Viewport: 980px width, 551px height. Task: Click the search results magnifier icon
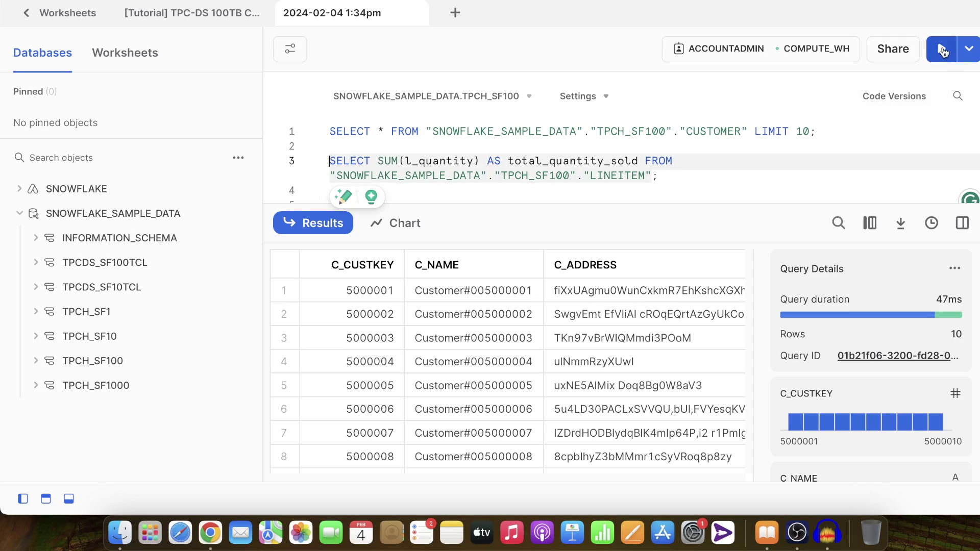(839, 223)
